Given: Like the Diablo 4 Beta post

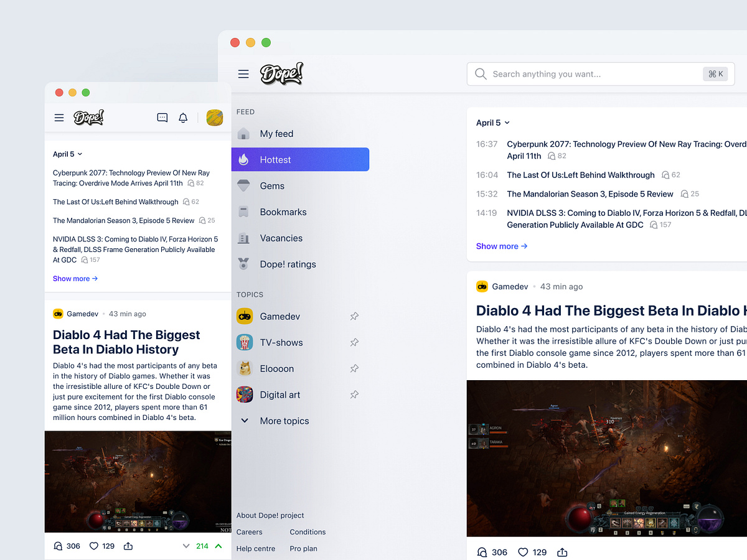Looking at the screenshot, I should pos(522,552).
